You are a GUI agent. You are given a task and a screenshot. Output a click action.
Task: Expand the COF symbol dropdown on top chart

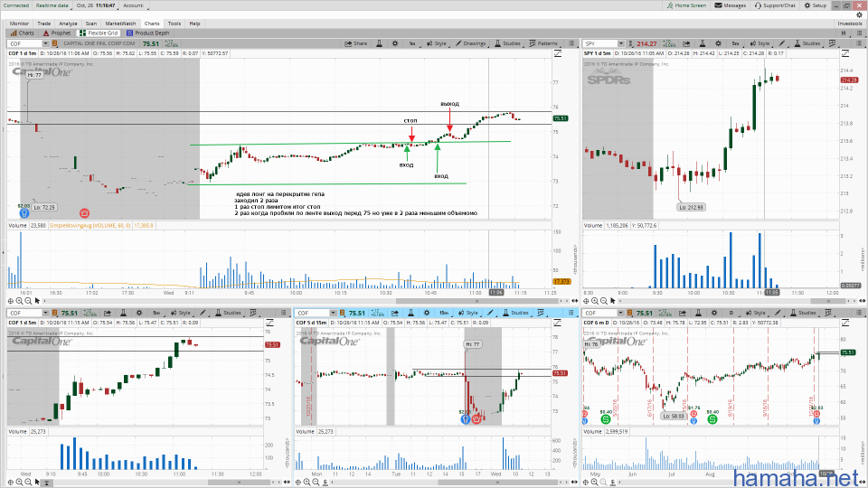(x=45, y=43)
